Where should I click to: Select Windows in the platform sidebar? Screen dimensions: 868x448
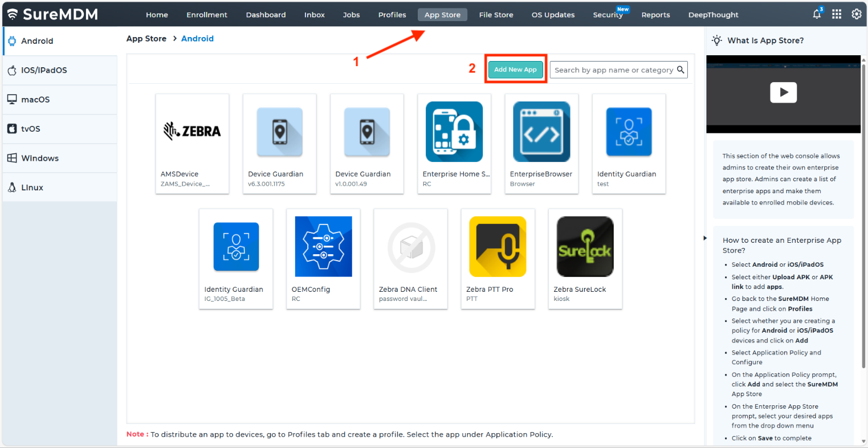point(40,158)
